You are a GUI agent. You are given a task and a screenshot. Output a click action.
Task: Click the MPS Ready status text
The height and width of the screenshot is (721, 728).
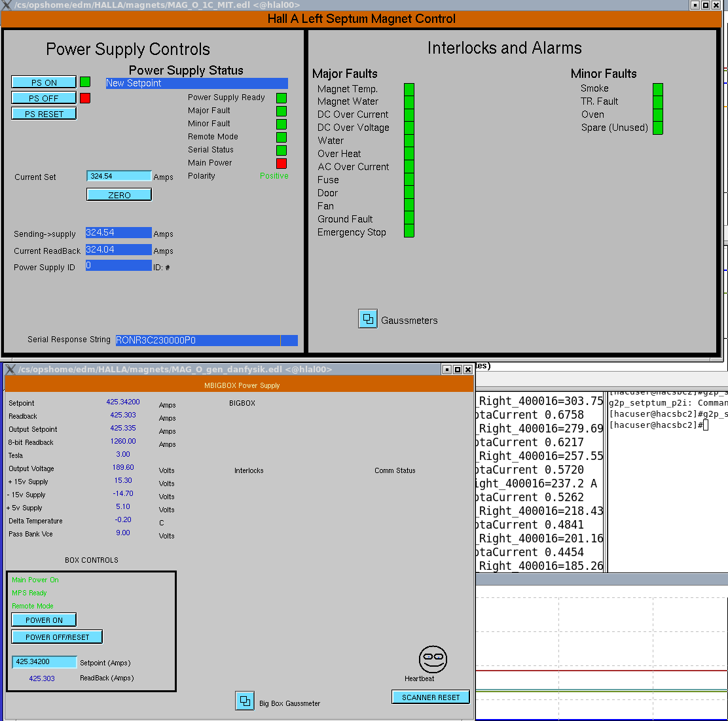(29, 593)
